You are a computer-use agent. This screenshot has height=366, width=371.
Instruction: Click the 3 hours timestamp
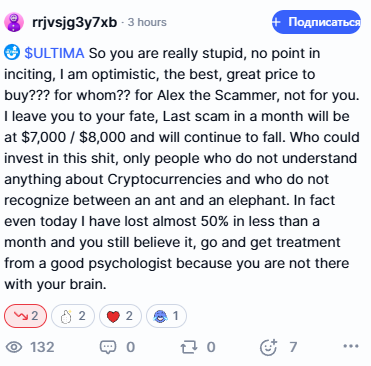click(x=147, y=22)
